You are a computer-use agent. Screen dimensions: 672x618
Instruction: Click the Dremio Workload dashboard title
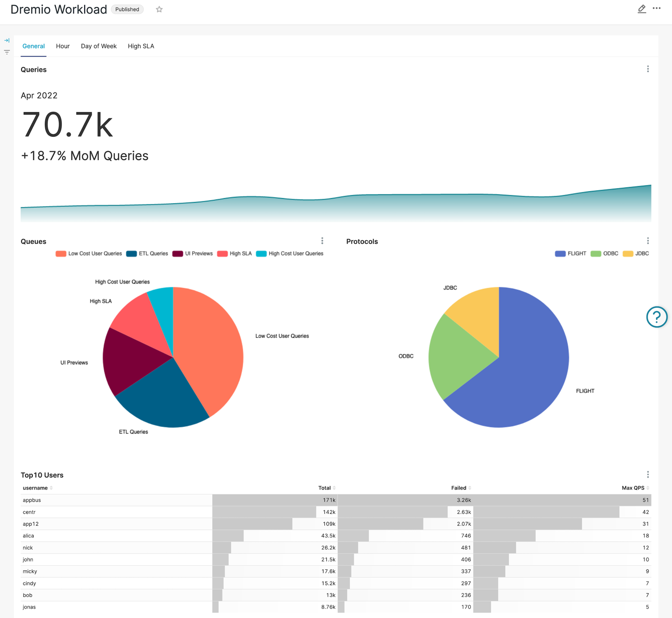click(58, 9)
